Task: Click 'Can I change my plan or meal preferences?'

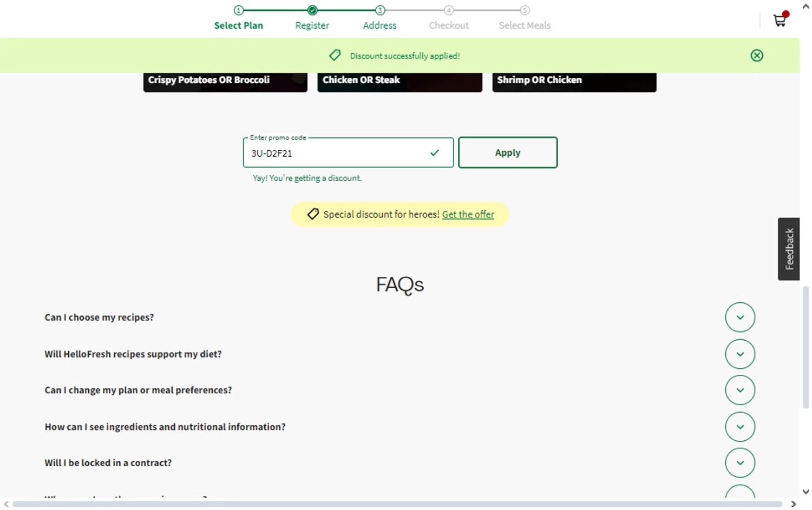Action: pos(138,390)
